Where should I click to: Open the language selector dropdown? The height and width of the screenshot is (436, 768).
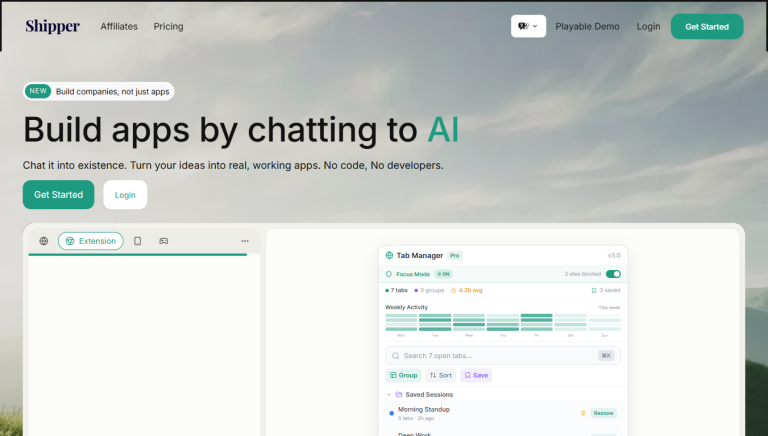528,26
